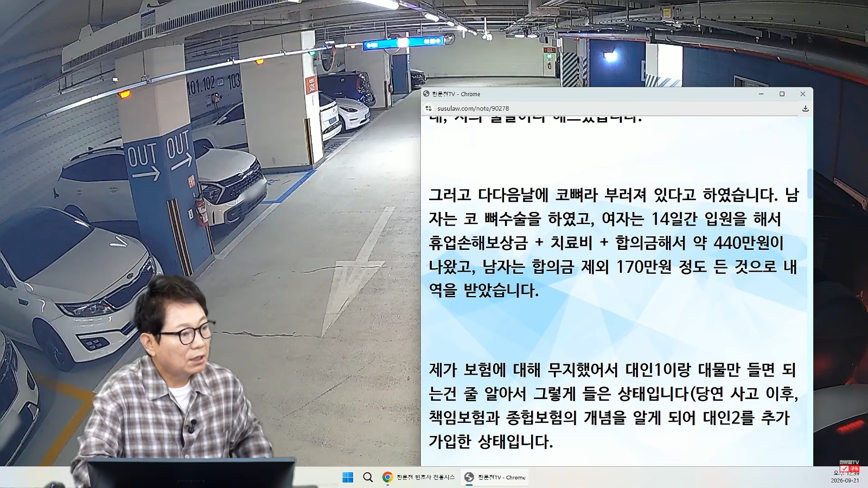The height and width of the screenshot is (488, 868).
Task: Maximize the 한문철TV Chrome window
Action: tap(782, 94)
